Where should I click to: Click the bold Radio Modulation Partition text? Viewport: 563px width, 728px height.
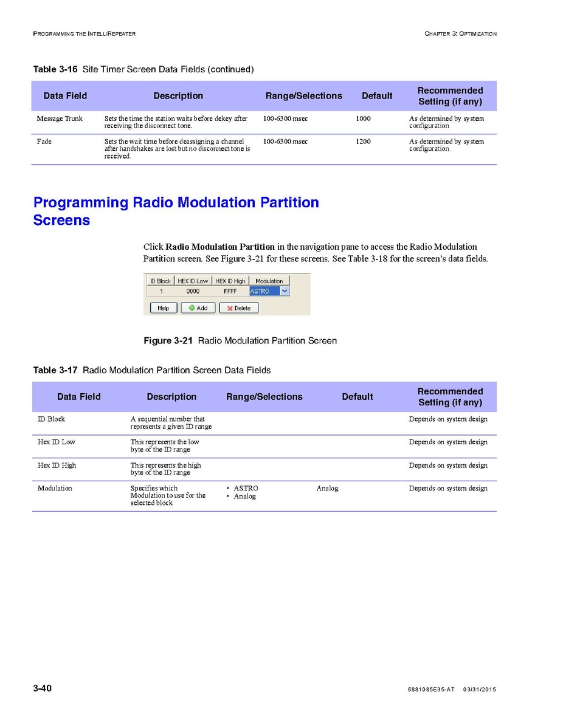tap(220, 247)
